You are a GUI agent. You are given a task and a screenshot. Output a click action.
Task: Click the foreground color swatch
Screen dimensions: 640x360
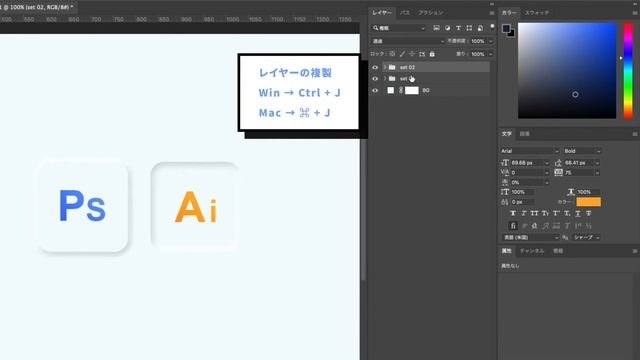(x=506, y=28)
